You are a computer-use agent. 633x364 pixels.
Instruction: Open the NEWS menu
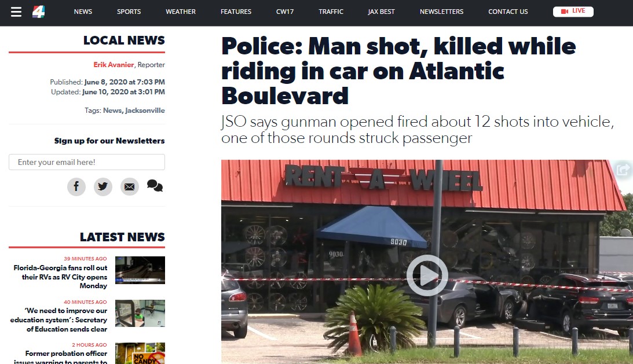click(83, 12)
